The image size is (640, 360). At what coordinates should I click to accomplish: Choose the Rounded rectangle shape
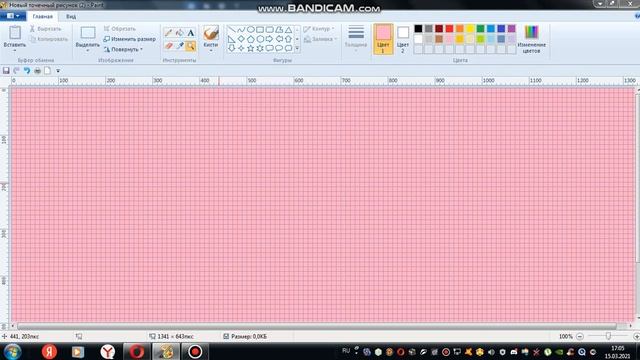pyautogui.click(x=269, y=29)
